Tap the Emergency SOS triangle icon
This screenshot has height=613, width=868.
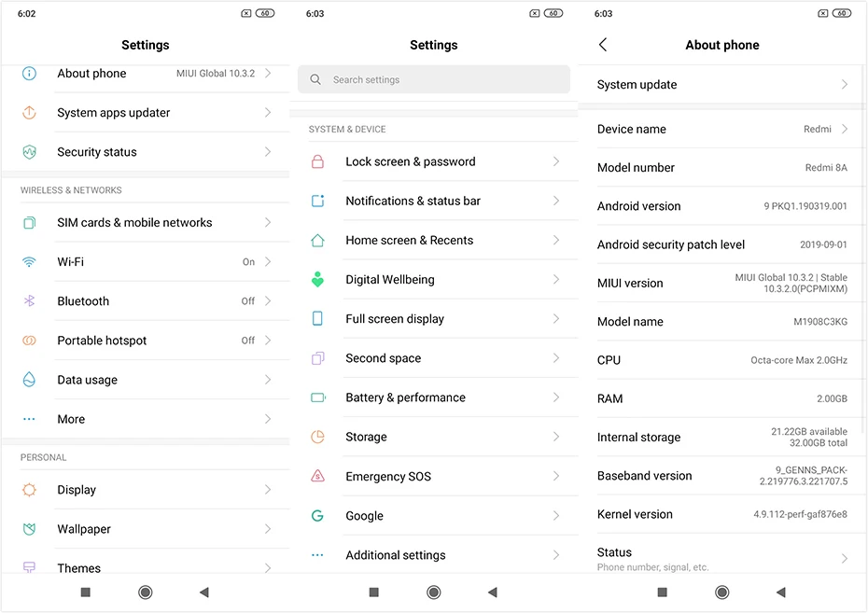(x=317, y=476)
